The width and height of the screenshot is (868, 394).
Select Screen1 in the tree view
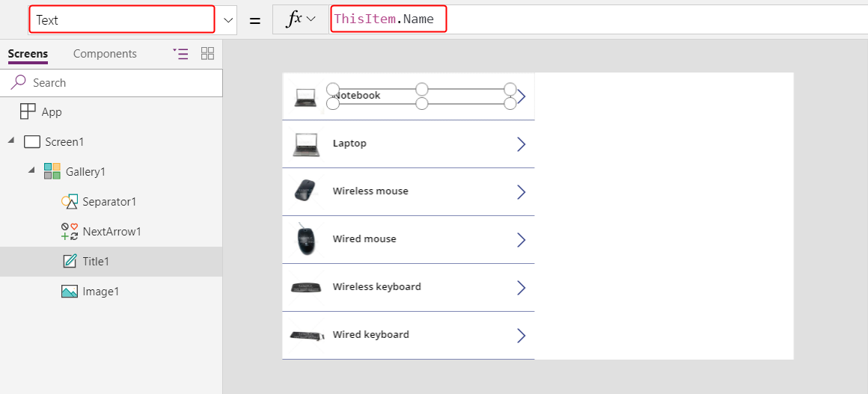coord(111,141)
